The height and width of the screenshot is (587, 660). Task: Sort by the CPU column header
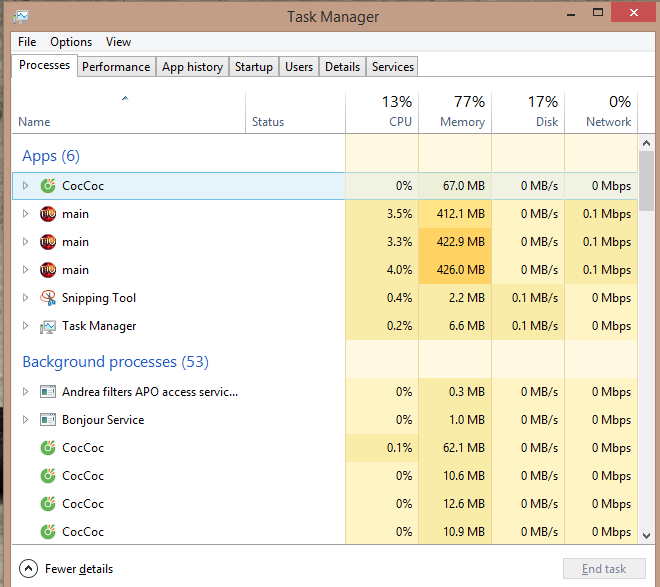(x=382, y=113)
